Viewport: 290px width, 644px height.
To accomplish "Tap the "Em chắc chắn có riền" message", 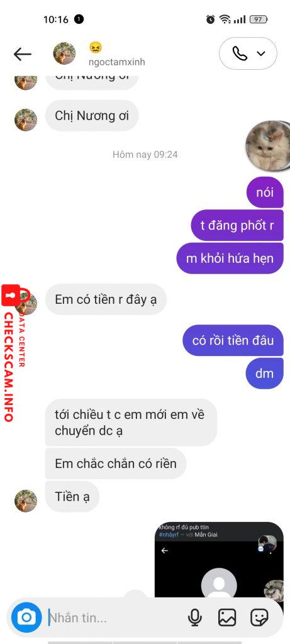I will [116, 464].
